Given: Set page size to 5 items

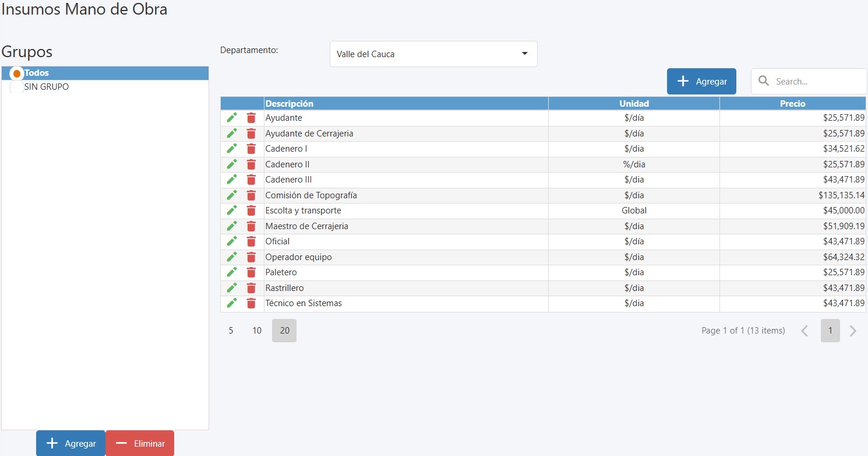Looking at the screenshot, I should click(x=231, y=331).
